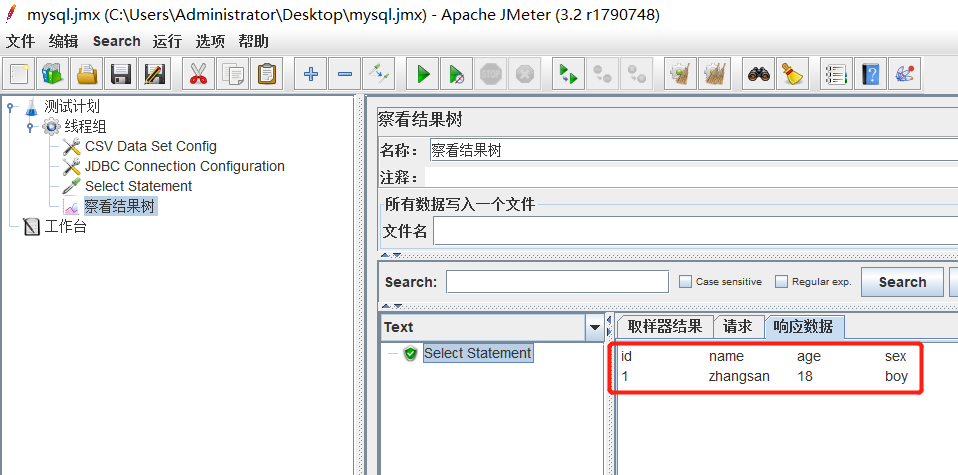Collapse all nodes with minus icon

(x=345, y=75)
